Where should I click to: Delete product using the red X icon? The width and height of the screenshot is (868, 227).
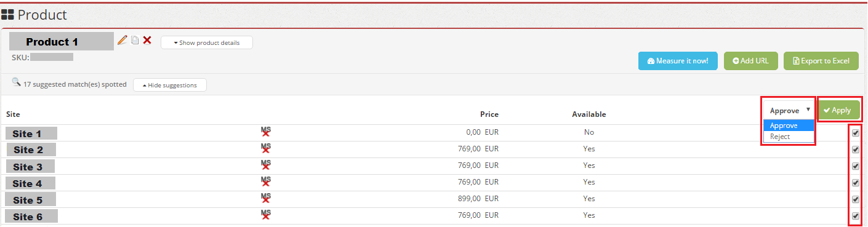point(147,40)
